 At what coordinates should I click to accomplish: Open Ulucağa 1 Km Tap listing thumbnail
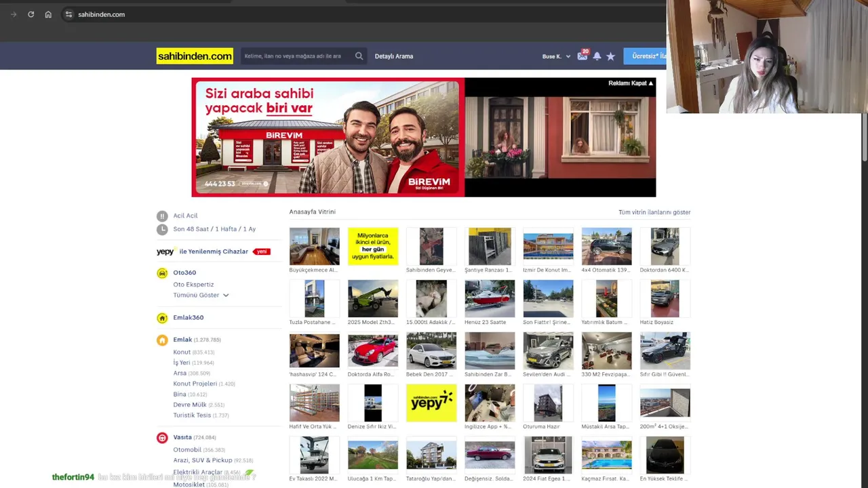click(373, 455)
